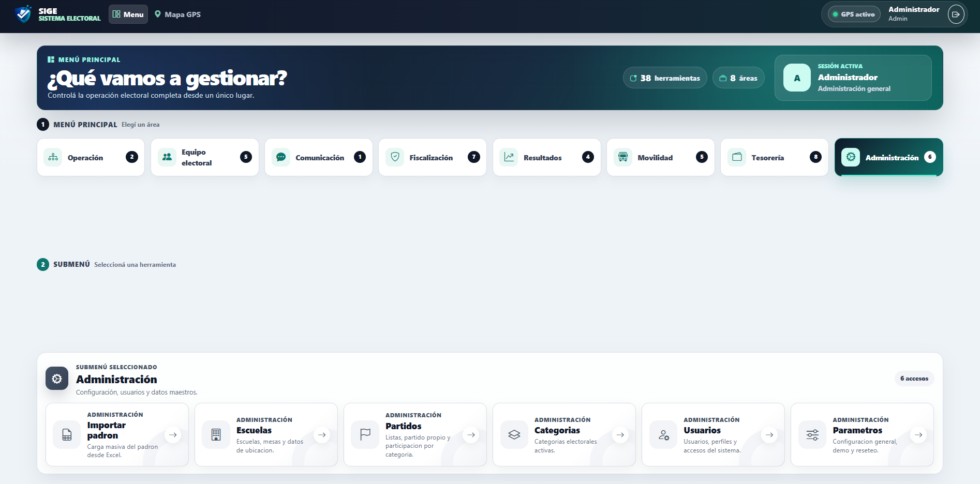Open the Menu button in top bar
The height and width of the screenshot is (484, 980).
[x=128, y=14]
